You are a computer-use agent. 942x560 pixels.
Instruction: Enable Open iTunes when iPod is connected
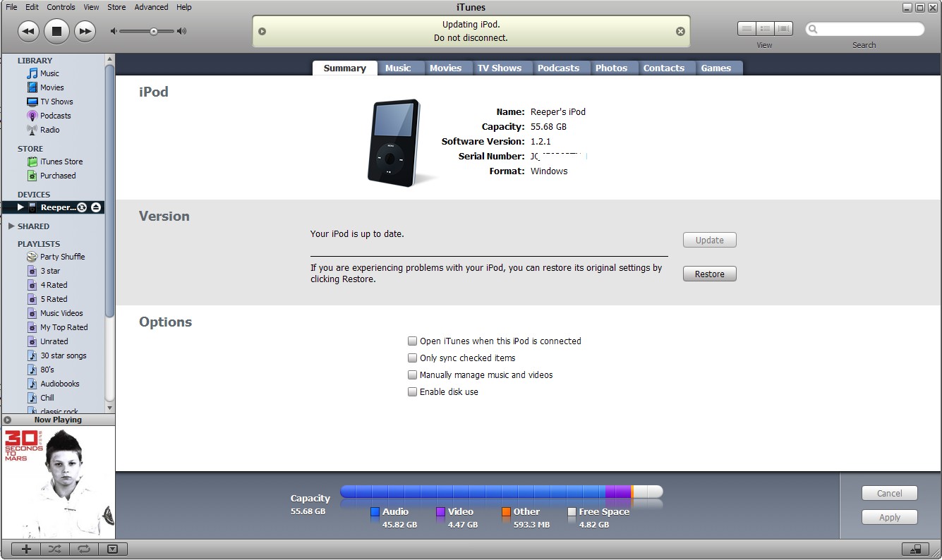[x=413, y=341]
